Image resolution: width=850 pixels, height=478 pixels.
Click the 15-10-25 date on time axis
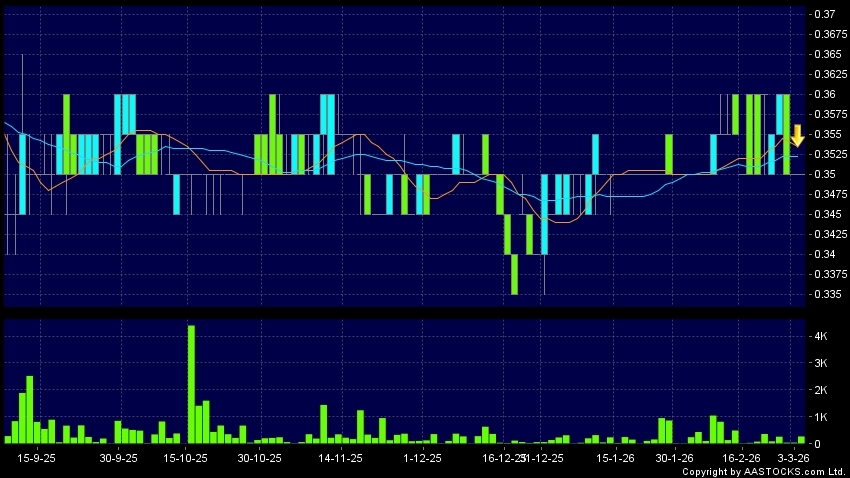pos(185,457)
